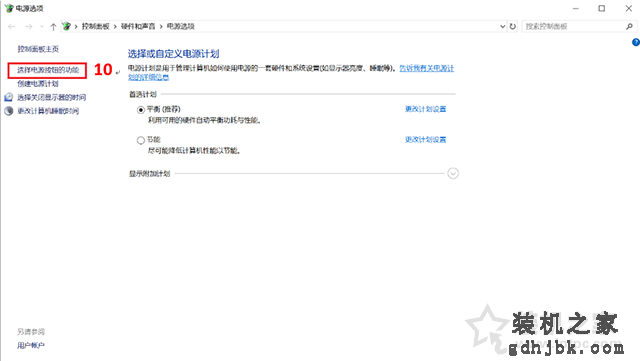Click the Power Options icon in the address bar

point(67,26)
